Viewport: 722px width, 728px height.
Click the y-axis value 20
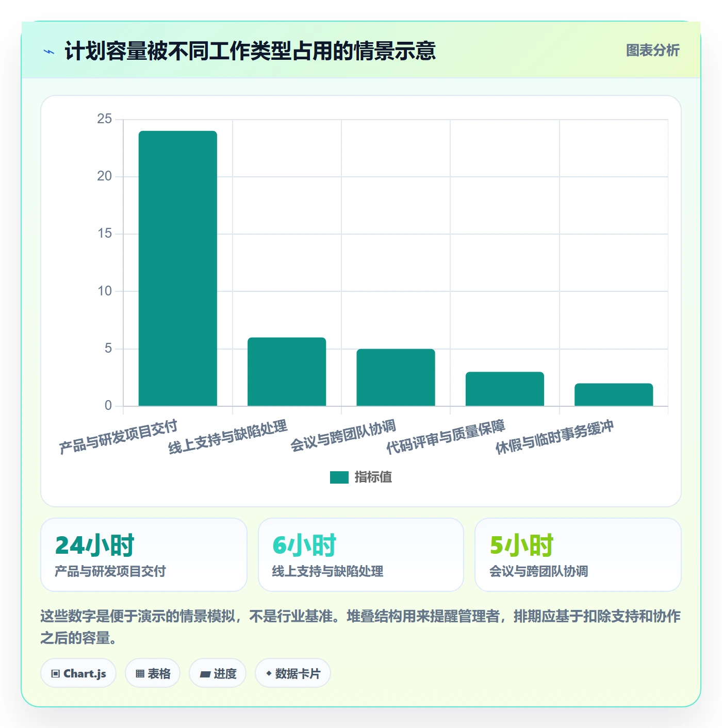pos(105,176)
